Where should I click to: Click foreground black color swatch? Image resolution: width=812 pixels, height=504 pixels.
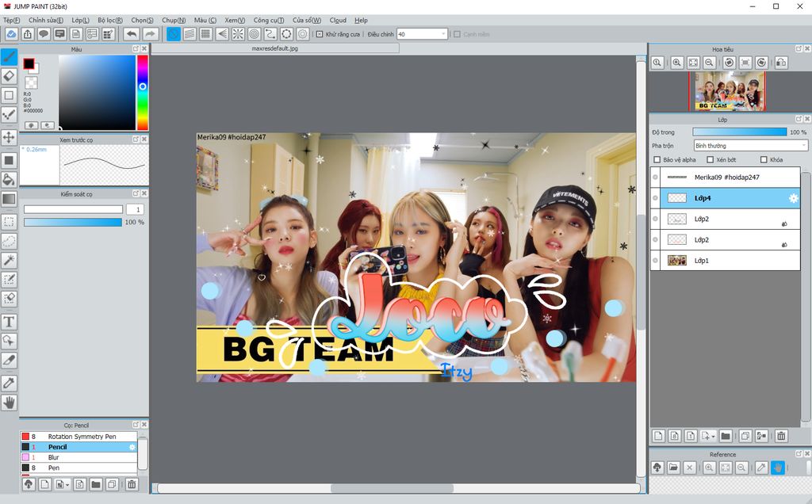tap(29, 63)
